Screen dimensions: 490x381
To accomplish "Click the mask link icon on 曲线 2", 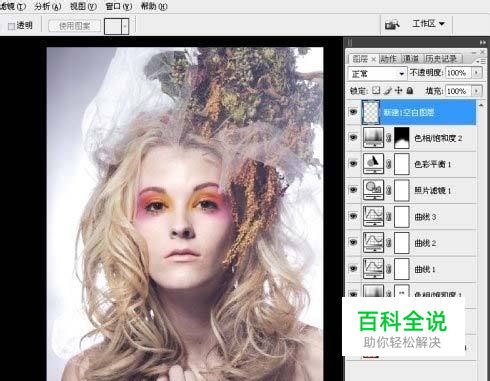I will (x=389, y=243).
